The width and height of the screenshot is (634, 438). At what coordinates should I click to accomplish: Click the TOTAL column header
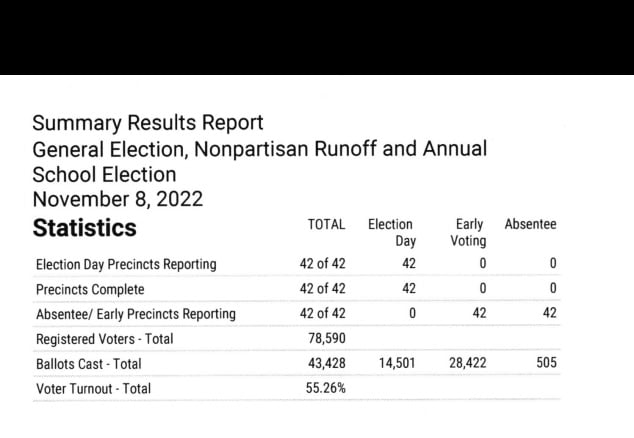(326, 225)
